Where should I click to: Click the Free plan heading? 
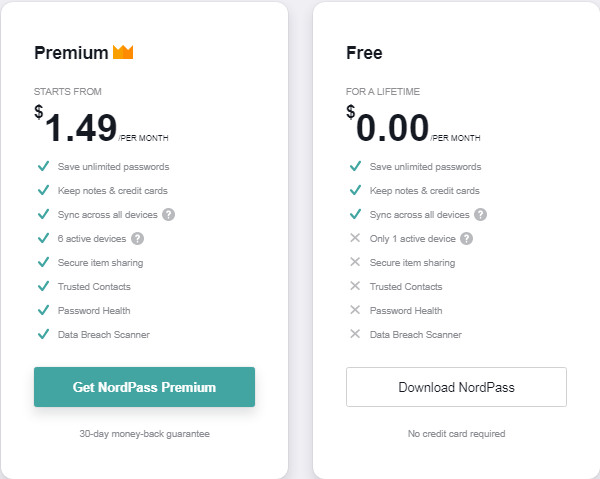click(x=364, y=53)
